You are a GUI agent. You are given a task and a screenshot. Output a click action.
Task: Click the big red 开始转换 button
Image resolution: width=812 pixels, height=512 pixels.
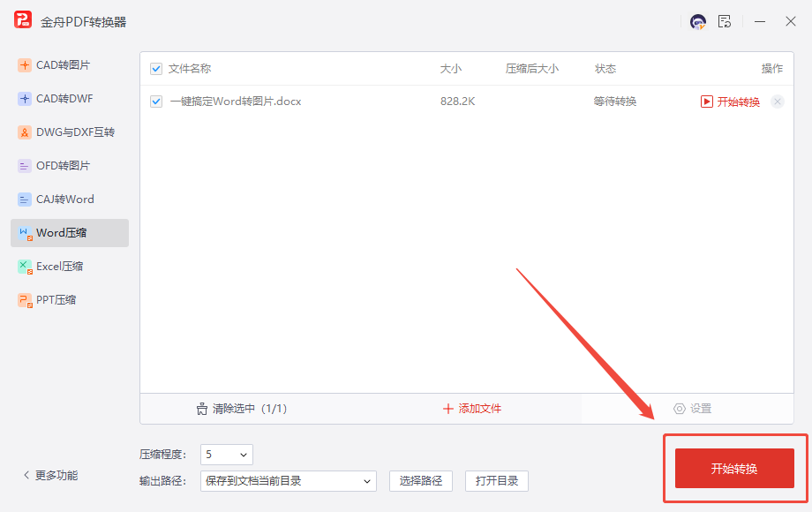[x=734, y=469]
